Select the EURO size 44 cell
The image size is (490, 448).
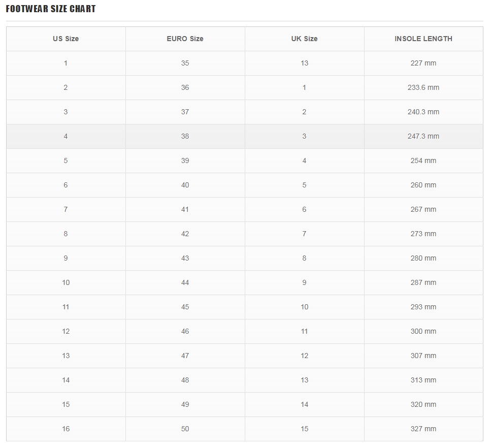[x=185, y=282]
